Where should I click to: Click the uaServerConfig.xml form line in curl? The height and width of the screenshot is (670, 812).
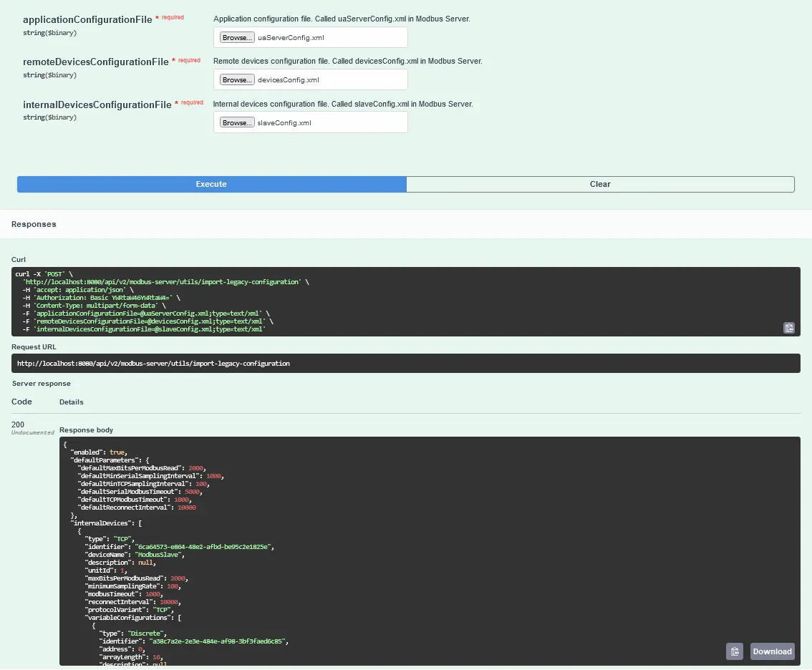pos(146,314)
